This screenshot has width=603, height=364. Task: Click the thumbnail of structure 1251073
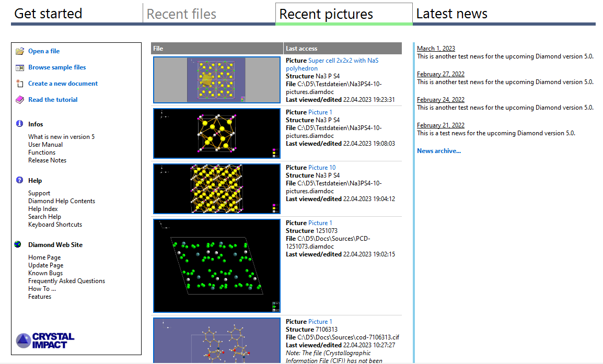pyautogui.click(x=216, y=265)
